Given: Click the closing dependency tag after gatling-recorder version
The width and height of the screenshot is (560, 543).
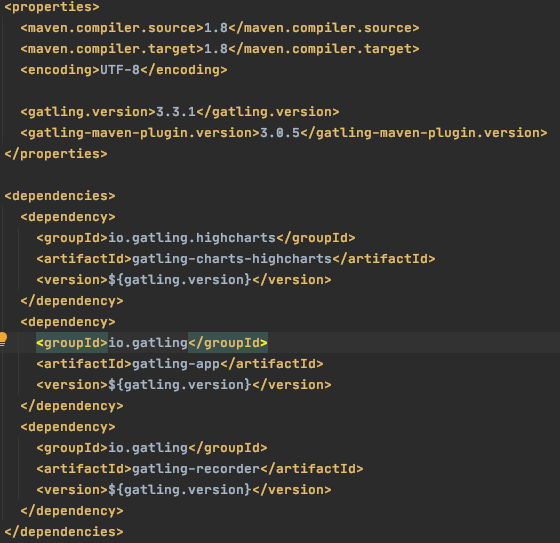Looking at the screenshot, I should [x=72, y=511].
